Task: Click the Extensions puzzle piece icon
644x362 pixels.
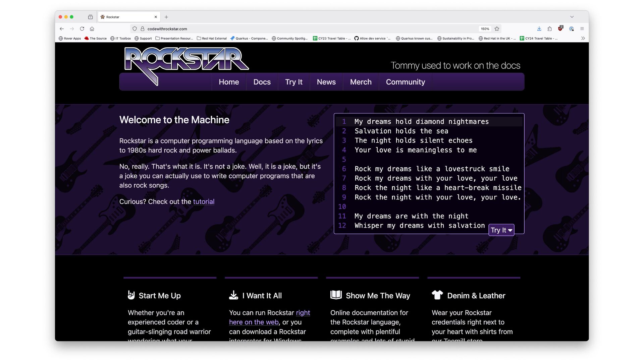Action: click(x=549, y=29)
